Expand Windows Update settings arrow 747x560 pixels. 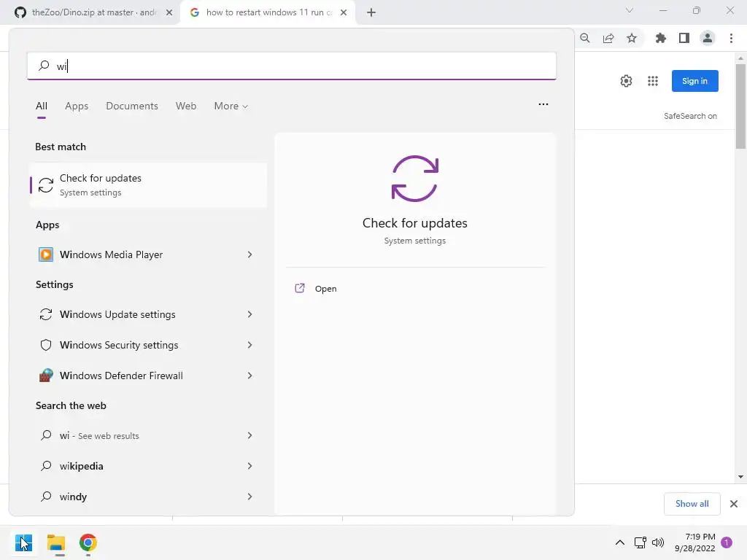[249, 314]
